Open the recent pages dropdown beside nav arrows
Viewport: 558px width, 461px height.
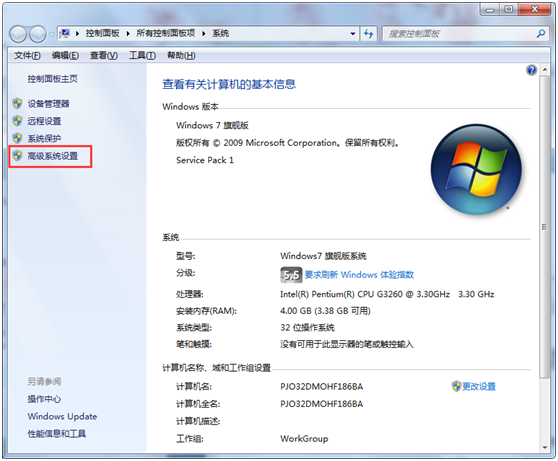pos(52,35)
